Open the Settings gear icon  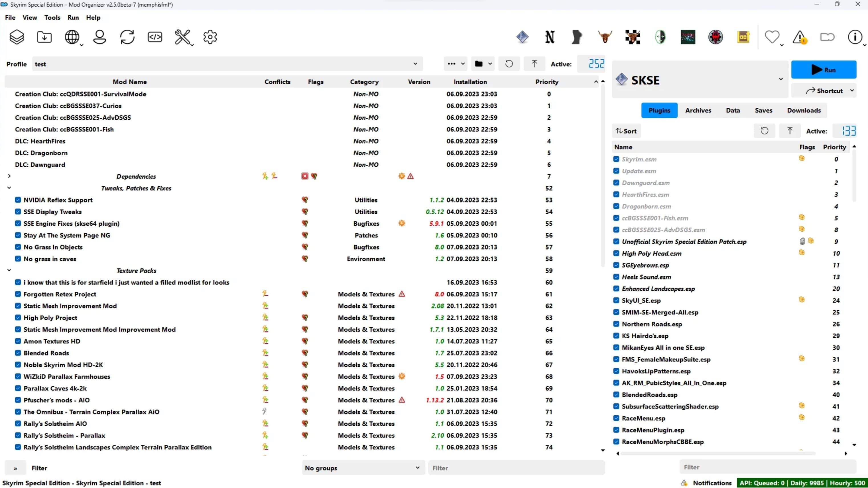(x=210, y=37)
